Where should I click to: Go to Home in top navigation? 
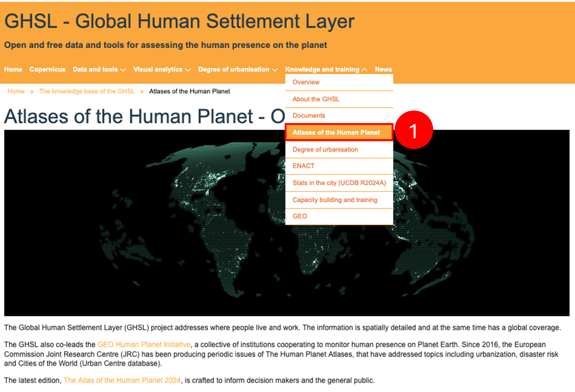point(13,69)
